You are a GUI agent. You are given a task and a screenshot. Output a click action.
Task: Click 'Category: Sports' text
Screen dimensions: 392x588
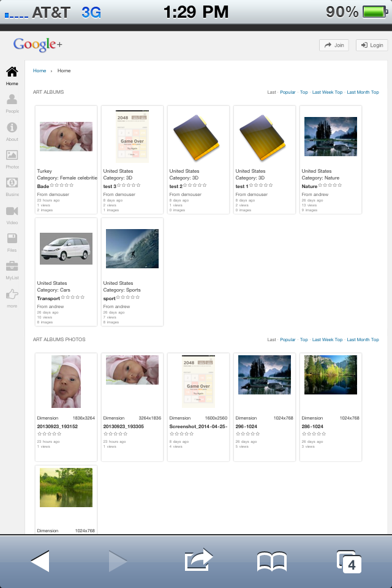[122, 290]
